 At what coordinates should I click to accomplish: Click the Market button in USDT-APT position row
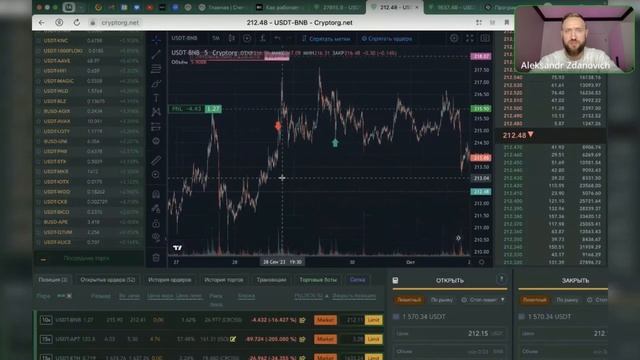(x=325, y=339)
